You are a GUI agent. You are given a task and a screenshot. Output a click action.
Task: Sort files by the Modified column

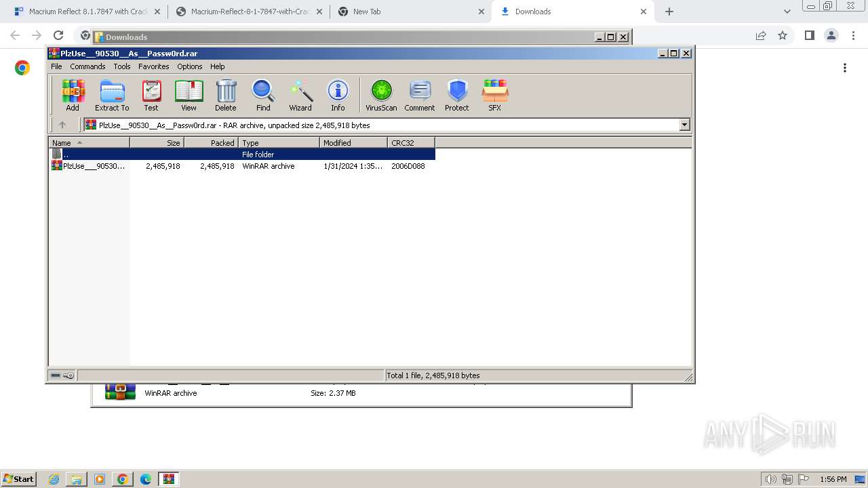click(353, 142)
